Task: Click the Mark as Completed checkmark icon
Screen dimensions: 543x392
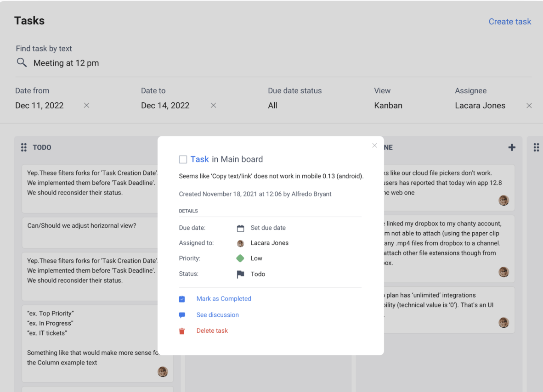Action: tap(182, 299)
